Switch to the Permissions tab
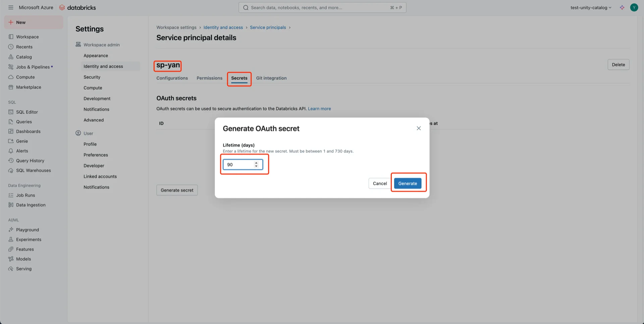The height and width of the screenshot is (324, 644). tap(209, 78)
